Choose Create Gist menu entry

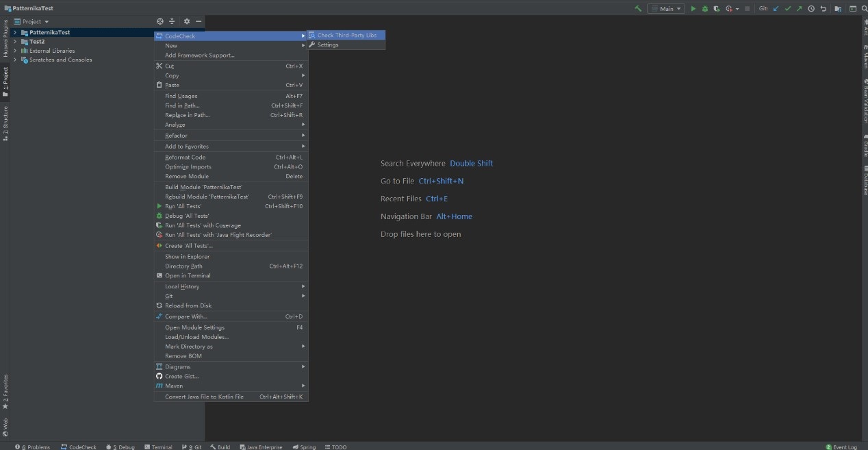231,377
